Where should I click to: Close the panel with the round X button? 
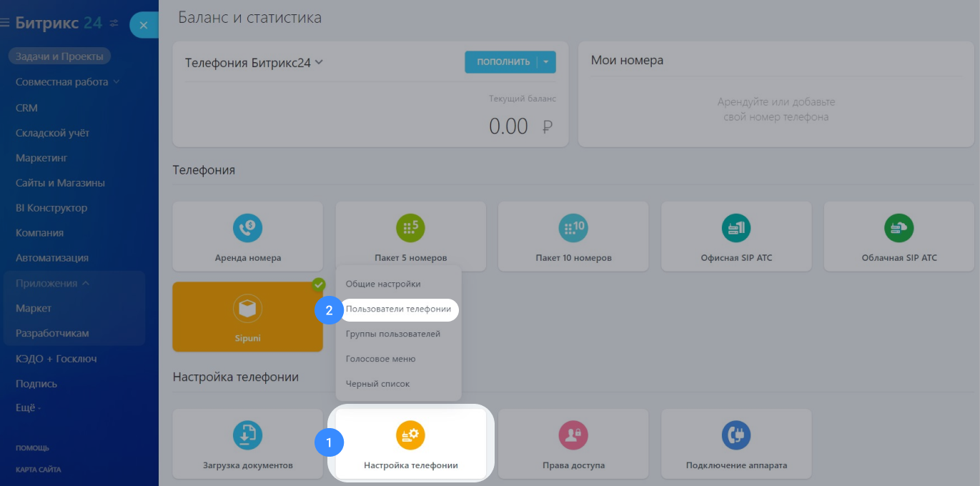click(144, 25)
